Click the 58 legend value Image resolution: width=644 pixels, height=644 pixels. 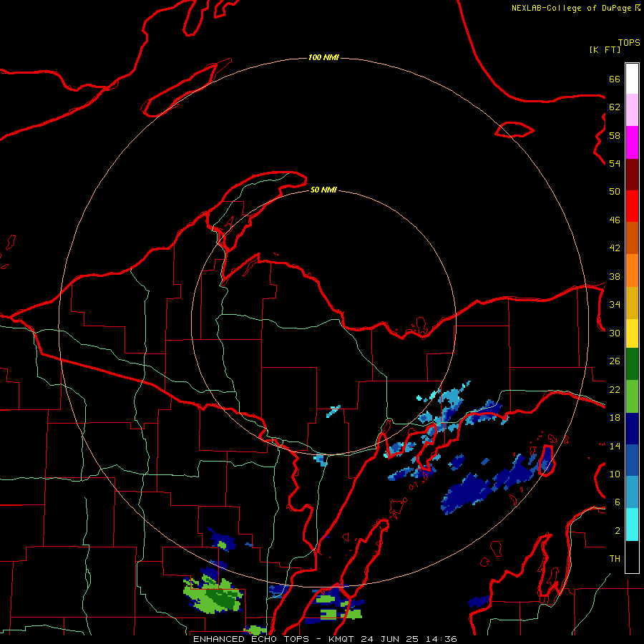pyautogui.click(x=615, y=135)
